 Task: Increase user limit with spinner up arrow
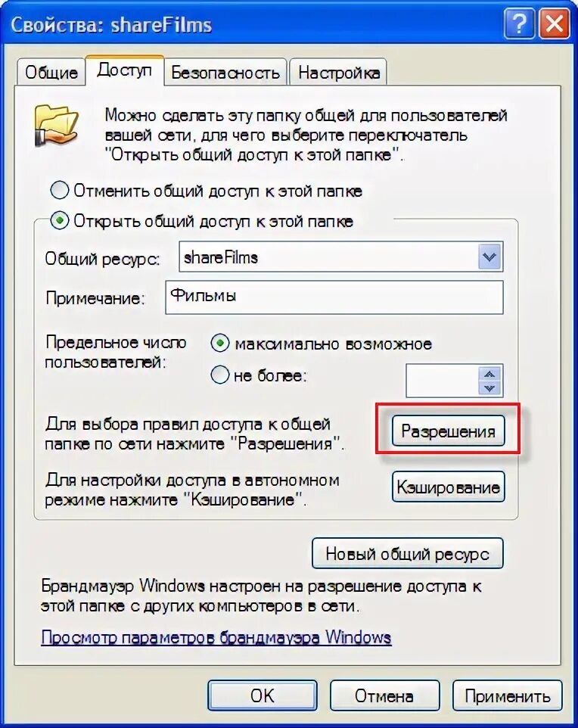click(489, 374)
